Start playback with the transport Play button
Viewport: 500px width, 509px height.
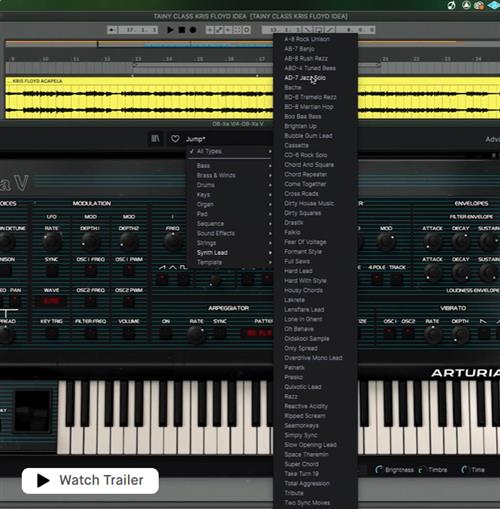click(x=170, y=30)
